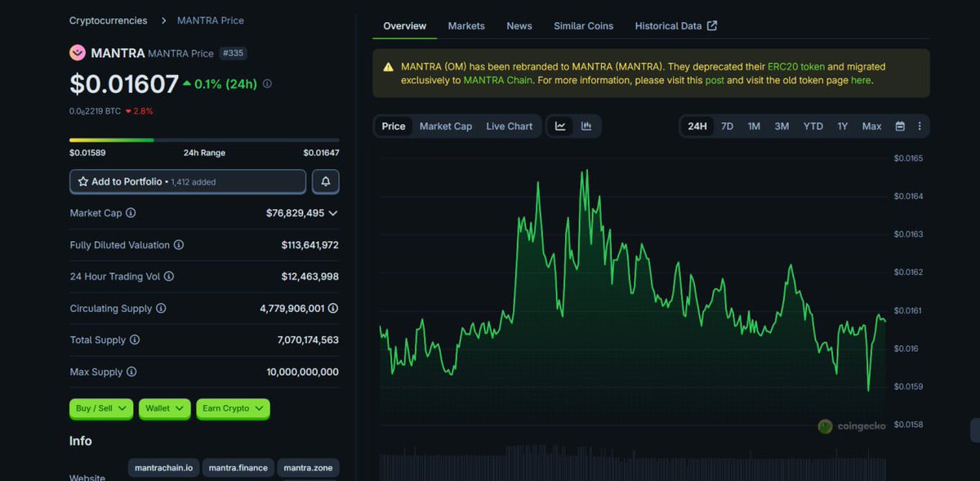The image size is (980, 481).
Task: Set chart range to 7D
Action: (x=727, y=126)
